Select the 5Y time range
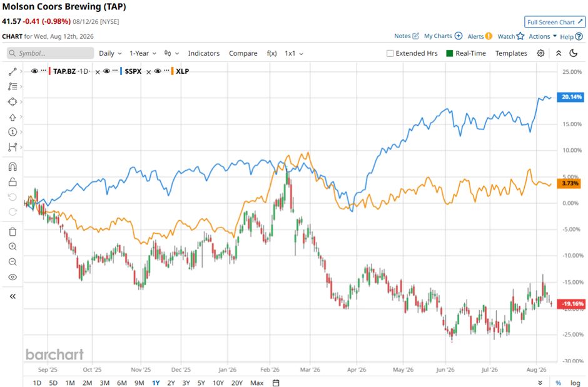588x387 pixels. pyautogui.click(x=201, y=383)
